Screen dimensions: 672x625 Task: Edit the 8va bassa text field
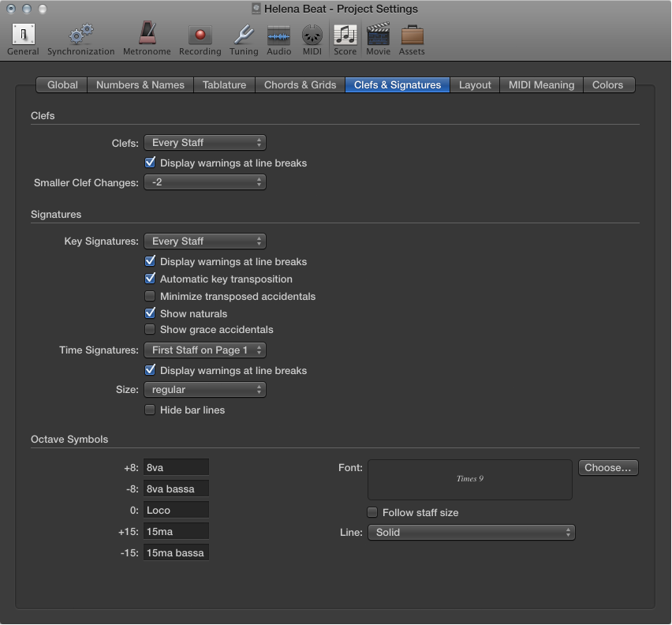[x=175, y=488]
